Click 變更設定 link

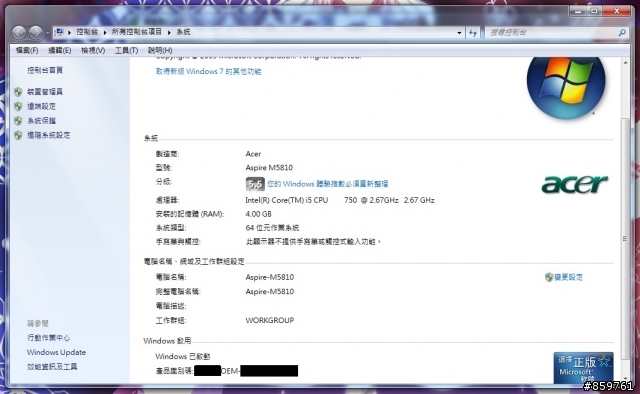coord(569,277)
